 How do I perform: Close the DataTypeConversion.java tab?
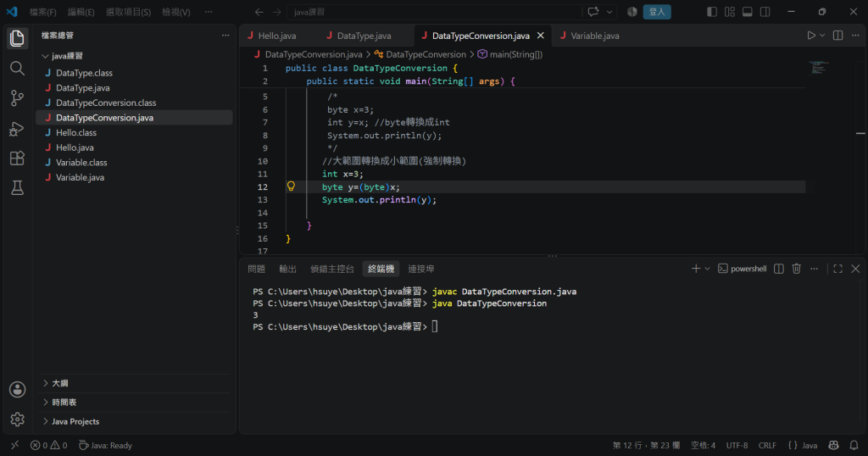(540, 36)
